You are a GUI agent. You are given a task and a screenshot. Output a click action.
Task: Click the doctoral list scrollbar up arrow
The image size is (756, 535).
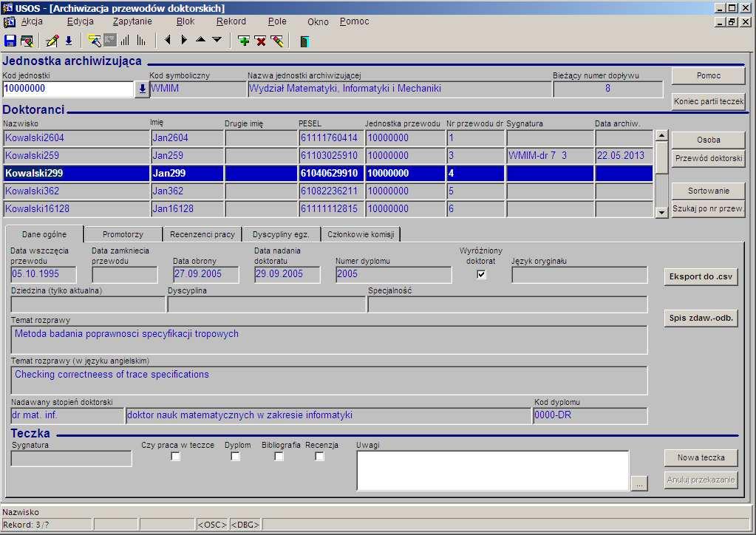tap(661, 135)
